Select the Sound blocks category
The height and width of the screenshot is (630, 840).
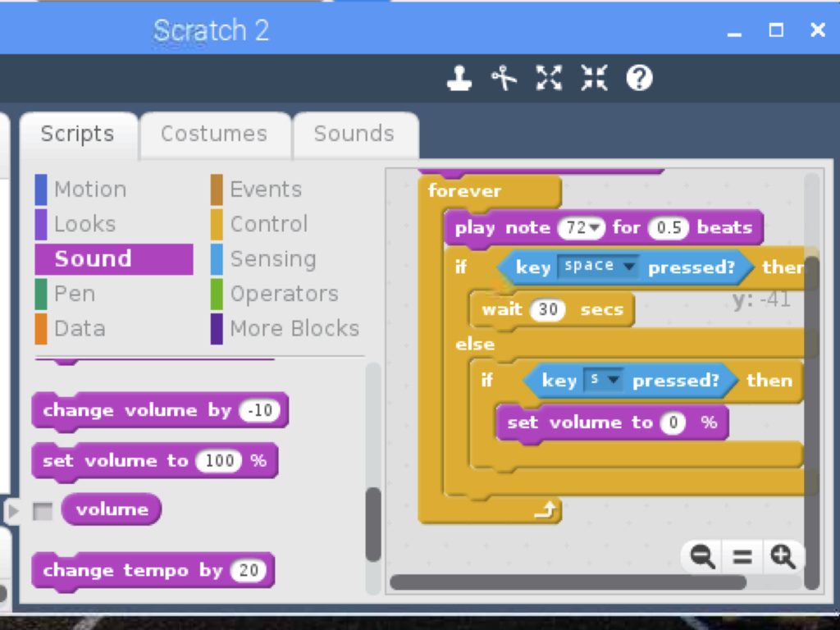114,259
